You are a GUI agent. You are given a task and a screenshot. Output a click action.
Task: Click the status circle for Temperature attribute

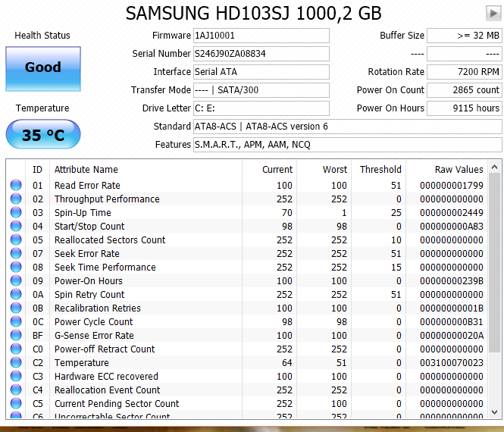click(x=16, y=362)
